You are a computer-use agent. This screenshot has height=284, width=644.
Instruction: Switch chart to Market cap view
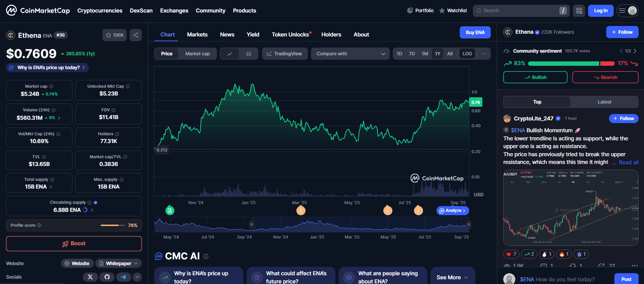[x=197, y=54]
